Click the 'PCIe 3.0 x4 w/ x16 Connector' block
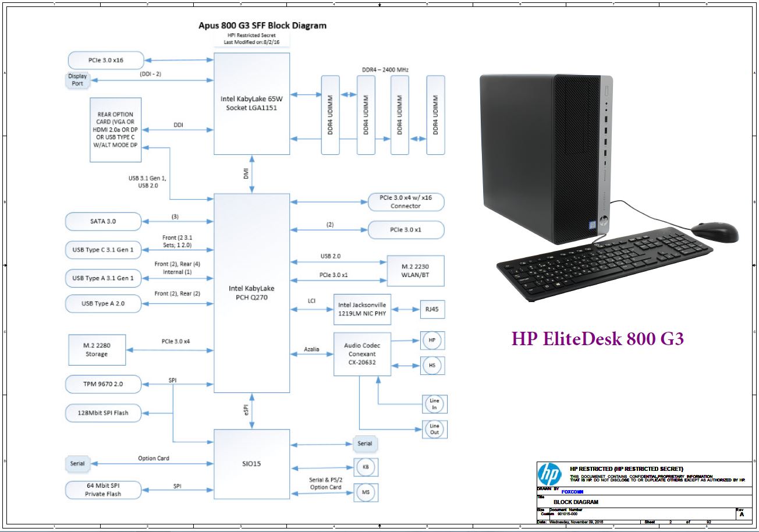759x532 pixels. [x=406, y=202]
